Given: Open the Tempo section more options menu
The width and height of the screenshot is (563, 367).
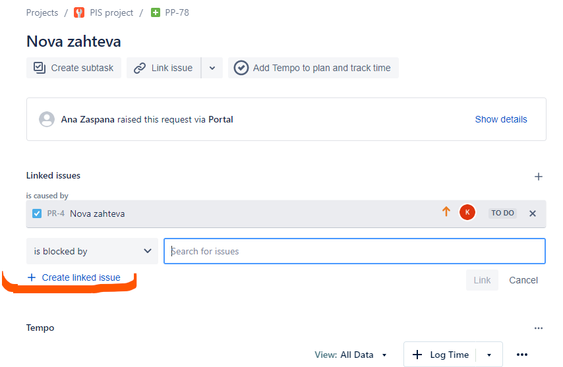Looking at the screenshot, I should 538,328.
